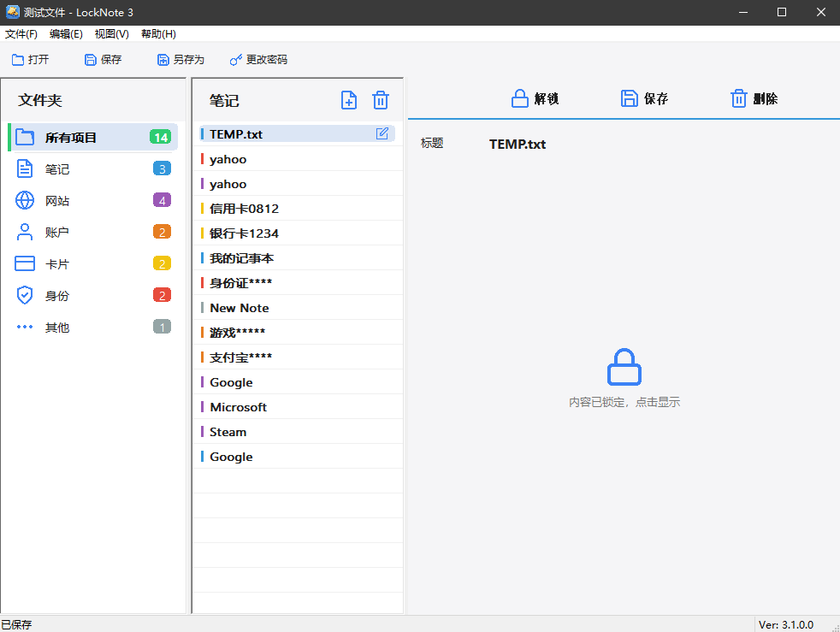840x632 pixels.
Task: Click the lock icon to reveal hidden content
Action: tap(624, 368)
